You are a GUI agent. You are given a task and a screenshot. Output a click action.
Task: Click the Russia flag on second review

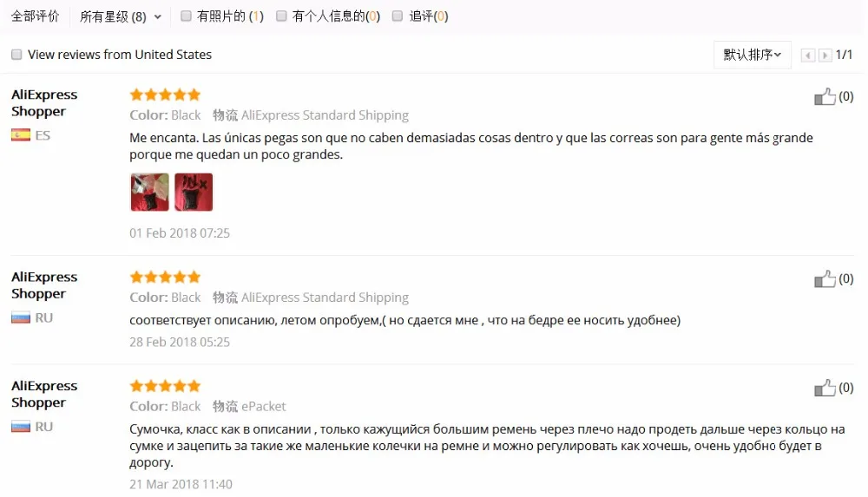pyautogui.click(x=21, y=317)
